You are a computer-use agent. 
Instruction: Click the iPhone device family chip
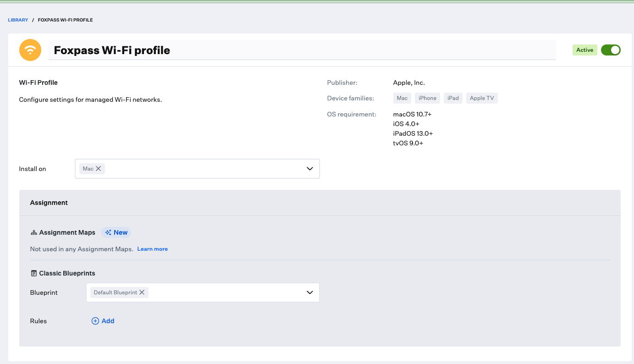[x=427, y=98]
